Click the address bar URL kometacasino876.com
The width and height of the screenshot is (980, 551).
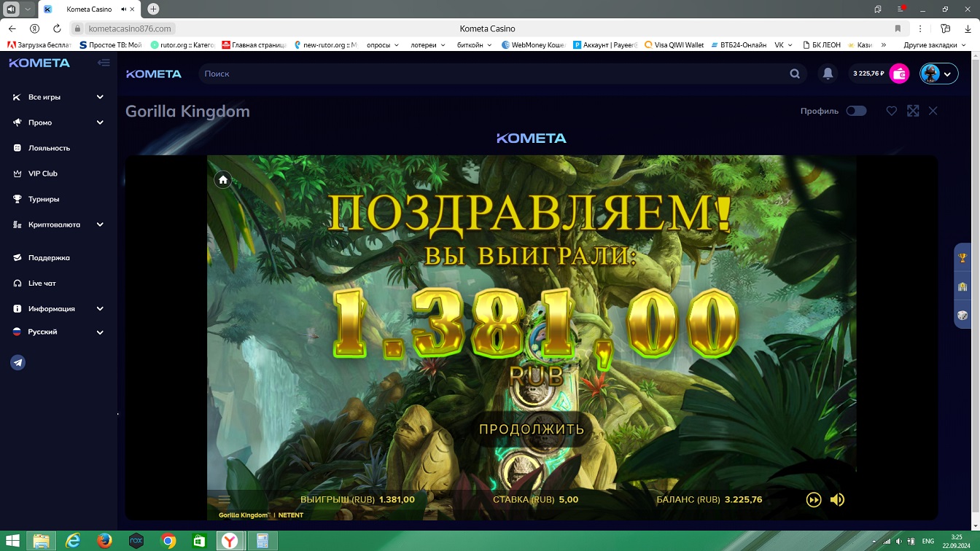pos(130,28)
